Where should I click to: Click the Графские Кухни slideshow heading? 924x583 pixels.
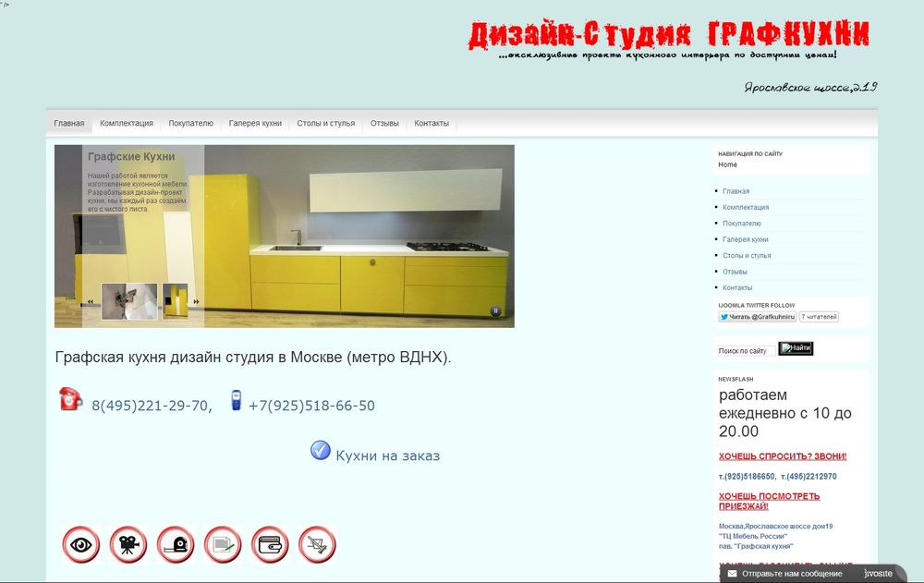[x=131, y=157]
